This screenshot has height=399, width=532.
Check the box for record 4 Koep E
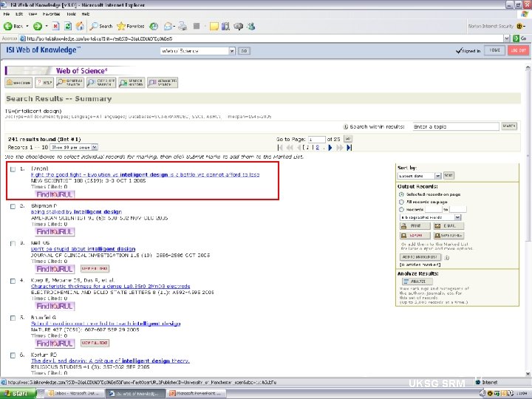(x=13, y=281)
